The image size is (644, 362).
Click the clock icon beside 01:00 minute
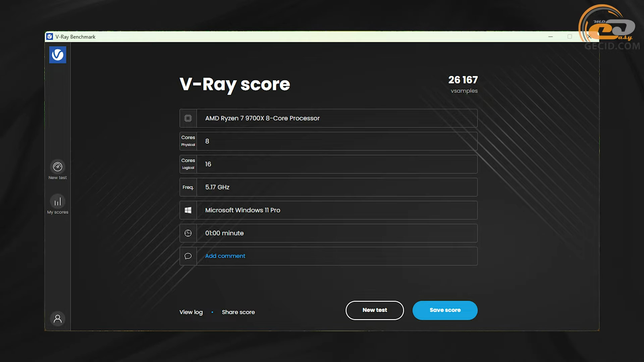[x=188, y=233]
